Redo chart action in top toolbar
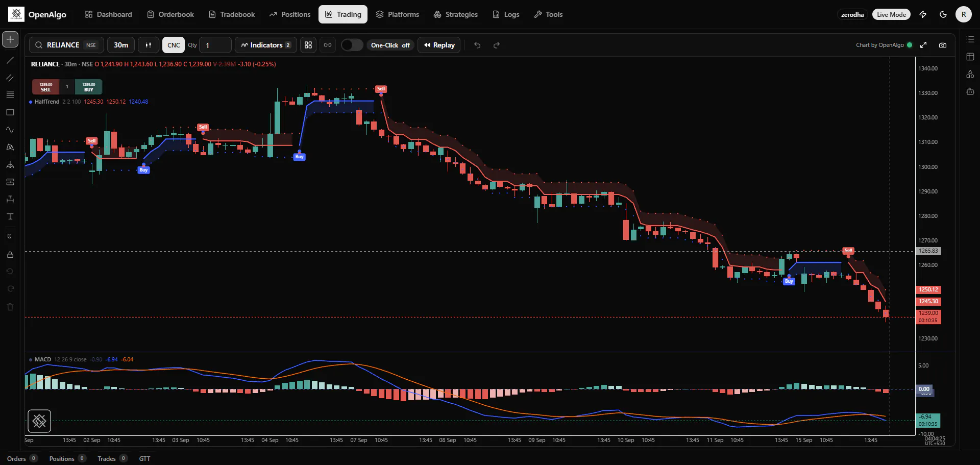980x465 pixels. [x=497, y=45]
